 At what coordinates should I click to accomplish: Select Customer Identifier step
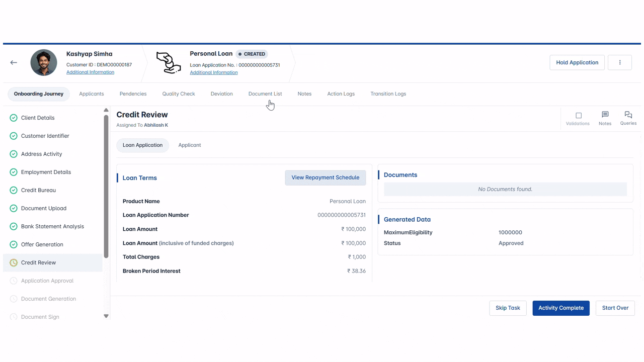[x=53, y=136]
